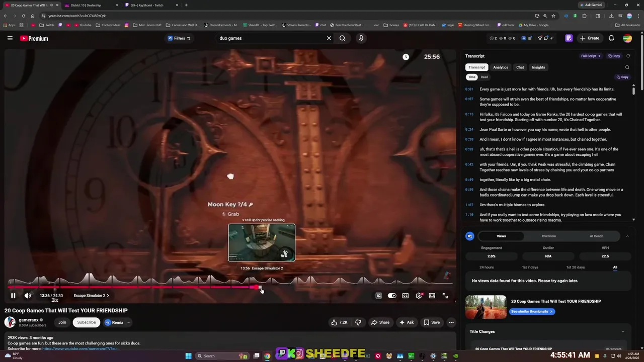Show the 1st 7 days views range
The height and width of the screenshot is (362, 644).
(x=530, y=267)
